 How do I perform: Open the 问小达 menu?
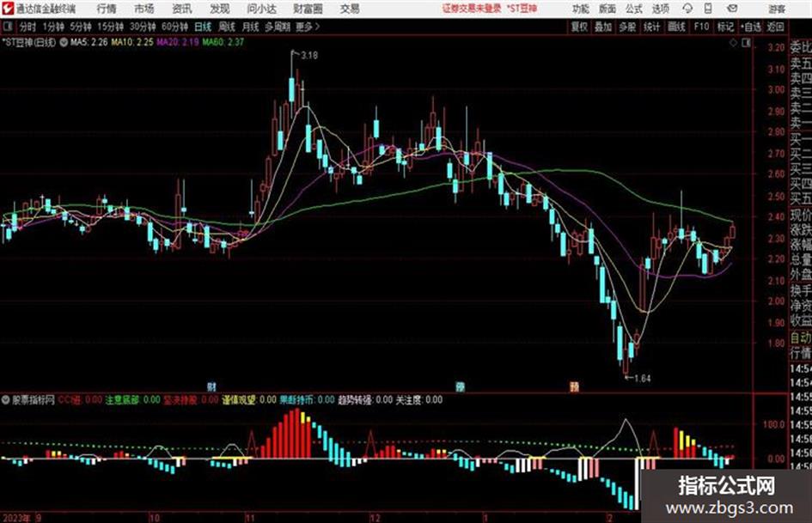coord(261,9)
